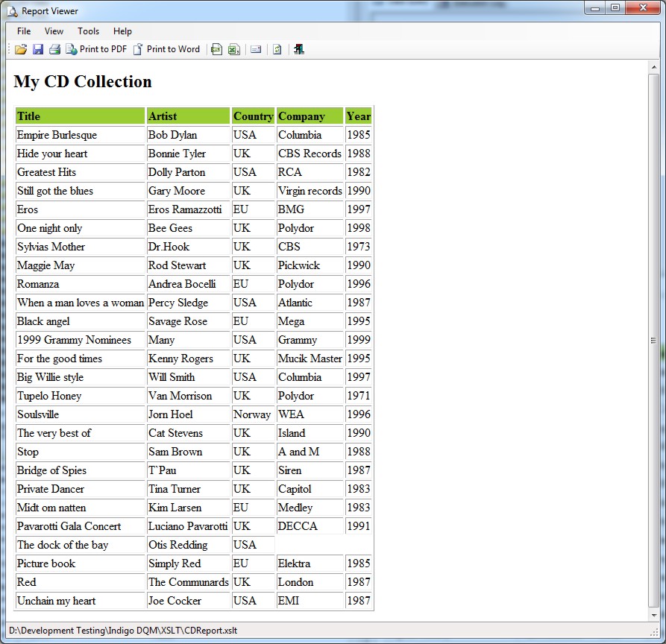Click the scroll down arrow of vertical scrollbar
The width and height of the screenshot is (666, 644).
pyautogui.click(x=653, y=614)
